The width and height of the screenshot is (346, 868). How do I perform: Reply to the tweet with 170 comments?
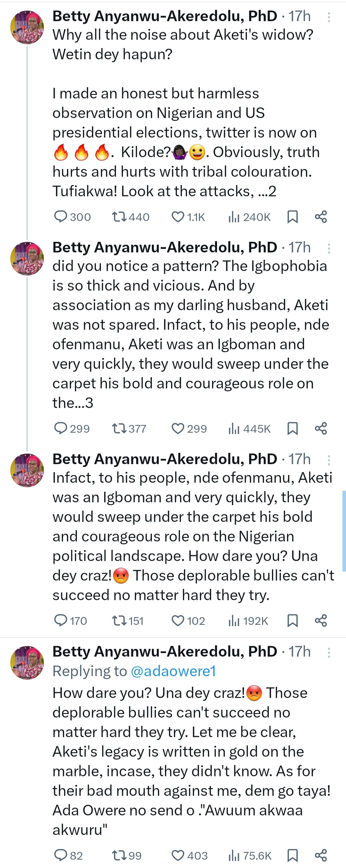tap(61, 620)
